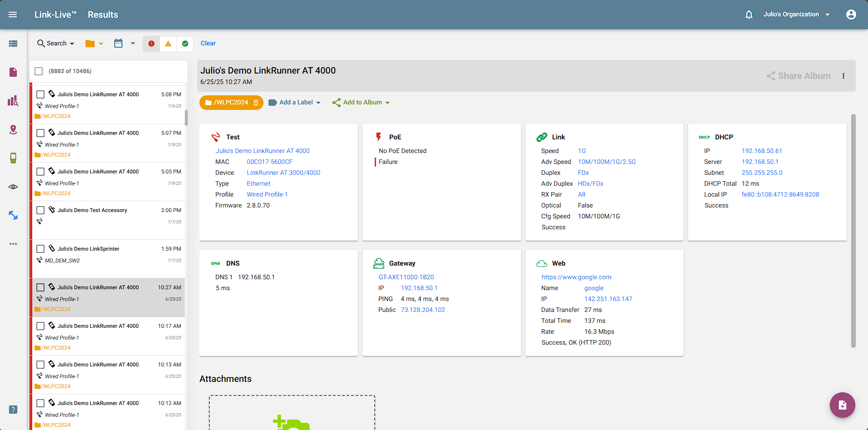Image resolution: width=868 pixels, height=430 pixels.
Task: Select checkbox for Julio's Demo LinkSprinter result
Action: pos(40,249)
